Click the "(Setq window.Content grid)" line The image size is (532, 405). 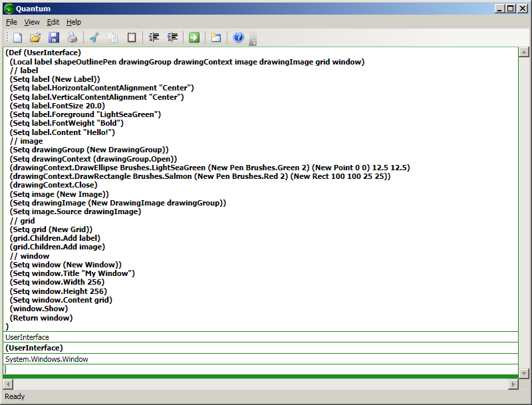[61, 300]
